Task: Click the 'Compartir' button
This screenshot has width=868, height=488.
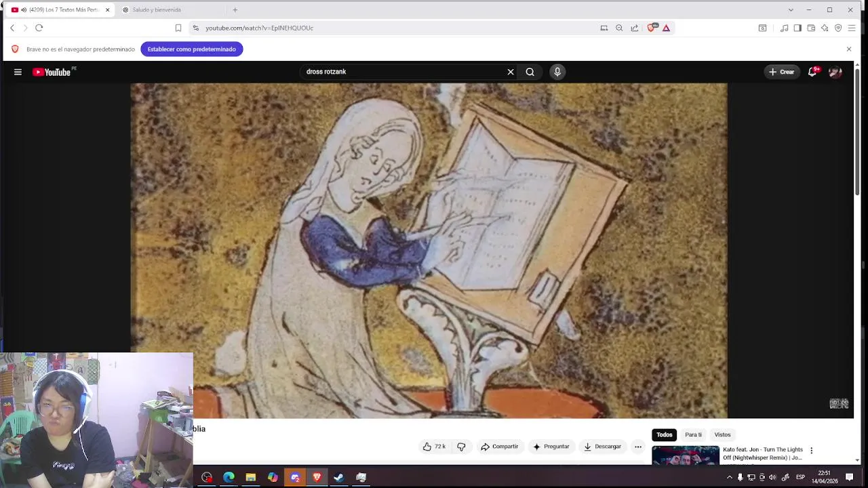Action: coord(499,447)
